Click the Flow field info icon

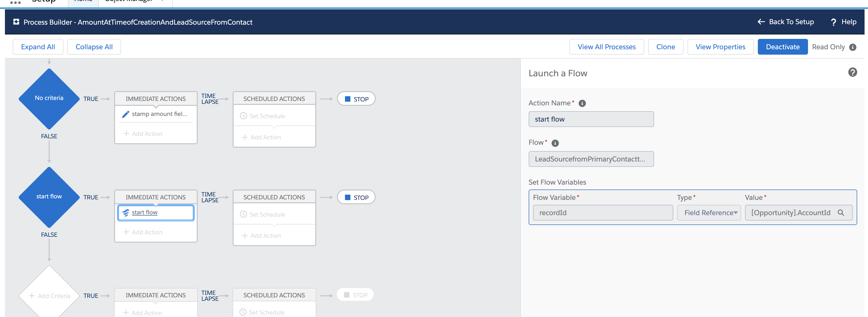[x=555, y=143]
